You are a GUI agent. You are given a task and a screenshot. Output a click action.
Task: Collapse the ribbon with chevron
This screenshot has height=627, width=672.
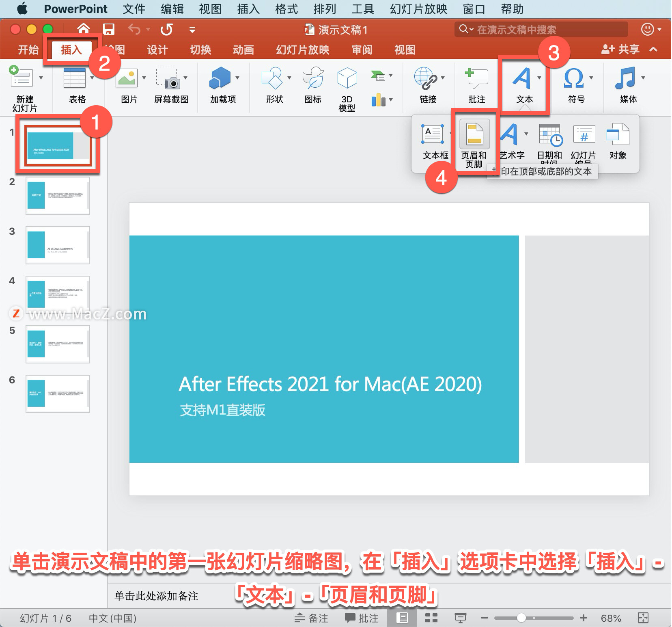coord(653,50)
